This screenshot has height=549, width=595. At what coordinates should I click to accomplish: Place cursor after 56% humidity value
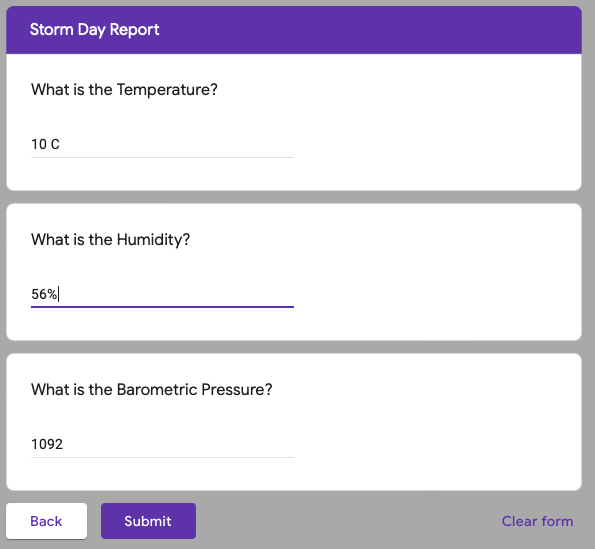[58, 294]
